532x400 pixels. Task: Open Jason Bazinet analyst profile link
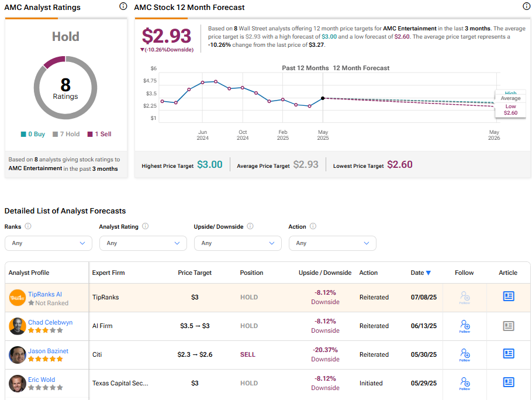click(48, 351)
